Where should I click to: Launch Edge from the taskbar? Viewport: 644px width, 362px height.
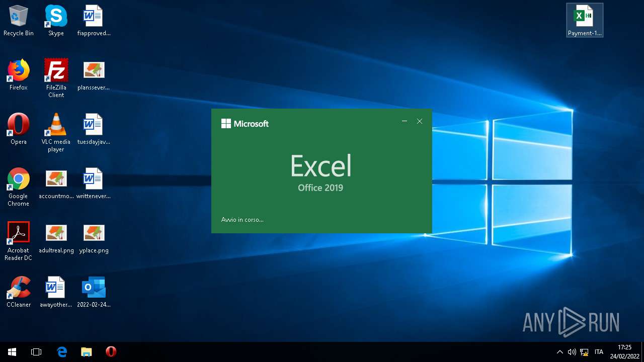62,352
